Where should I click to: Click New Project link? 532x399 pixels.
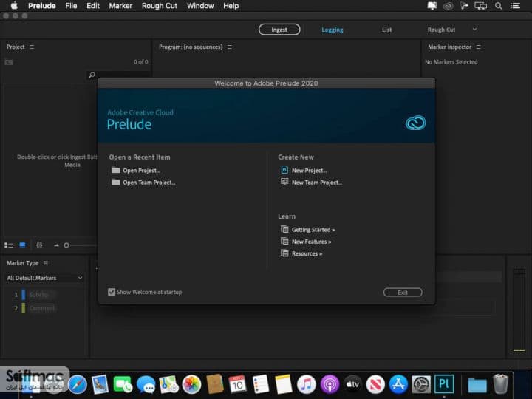(x=309, y=171)
